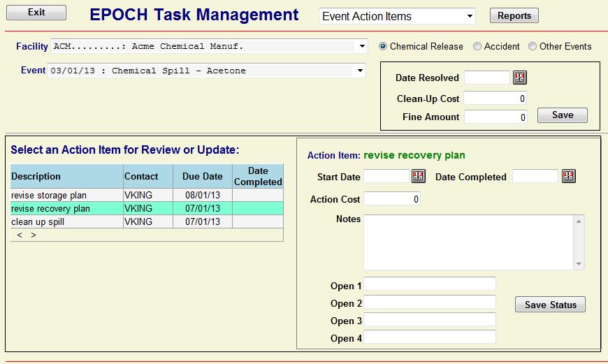The height and width of the screenshot is (364, 608).
Task: Click into the Date Completed field
Action: [x=535, y=176]
